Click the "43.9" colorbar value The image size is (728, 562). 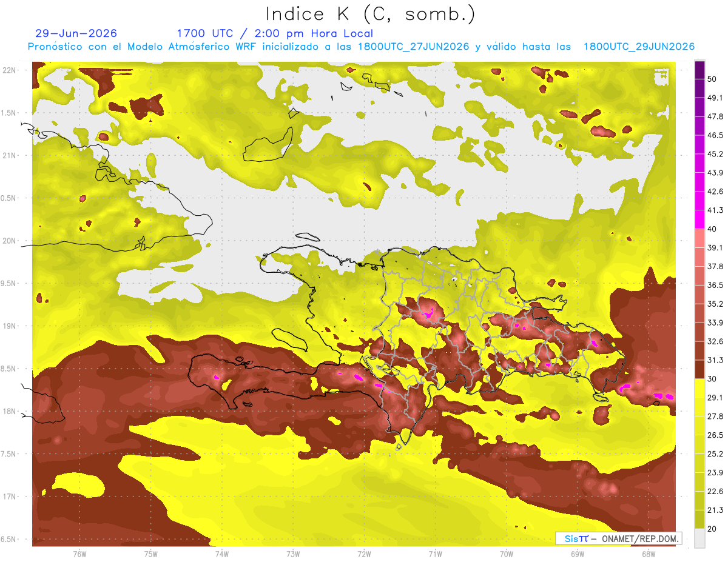pos(715,173)
